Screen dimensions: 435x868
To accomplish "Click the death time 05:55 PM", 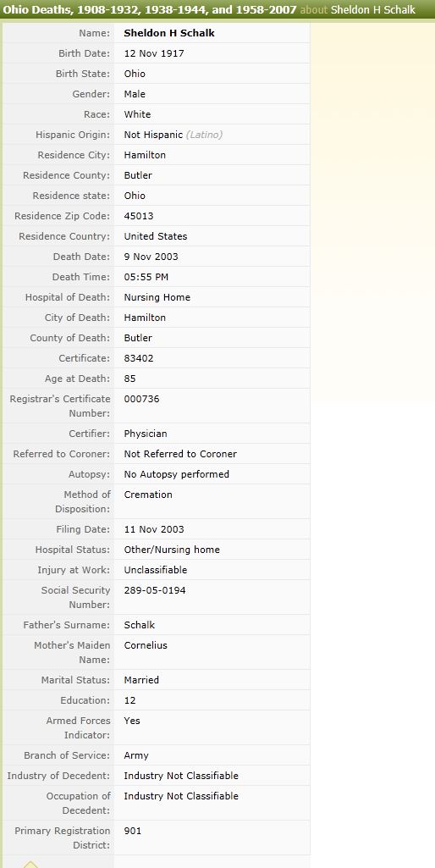I will point(146,277).
